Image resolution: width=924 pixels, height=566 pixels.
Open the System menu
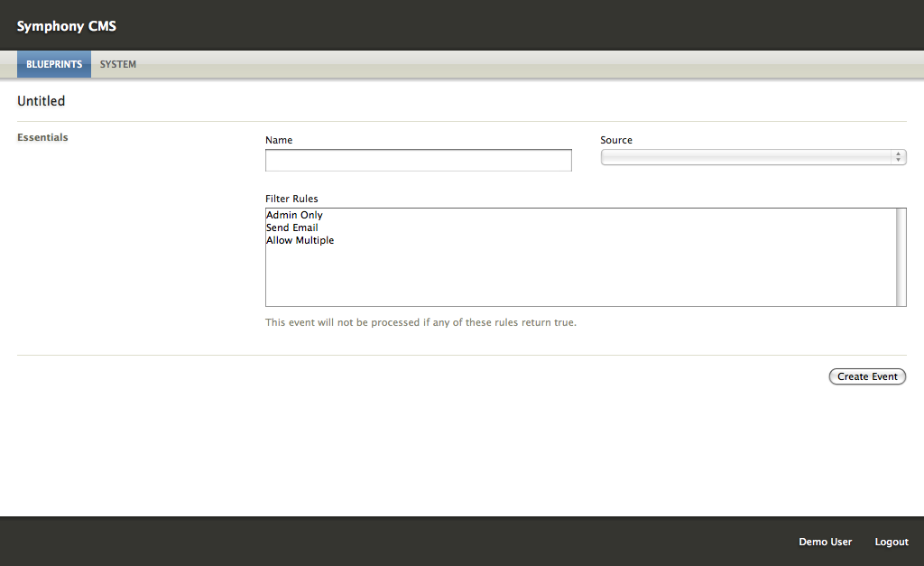tap(118, 64)
